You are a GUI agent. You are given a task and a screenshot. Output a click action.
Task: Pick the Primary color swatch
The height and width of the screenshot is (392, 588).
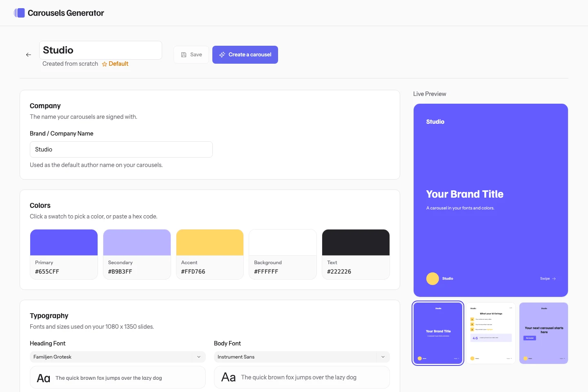[64, 243]
